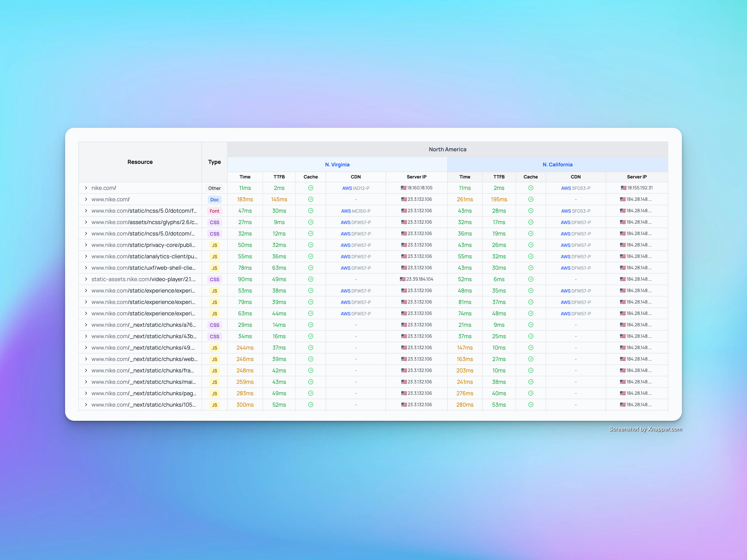This screenshot has height=560, width=747.
Task: Click the Other type badge
Action: [214, 188]
